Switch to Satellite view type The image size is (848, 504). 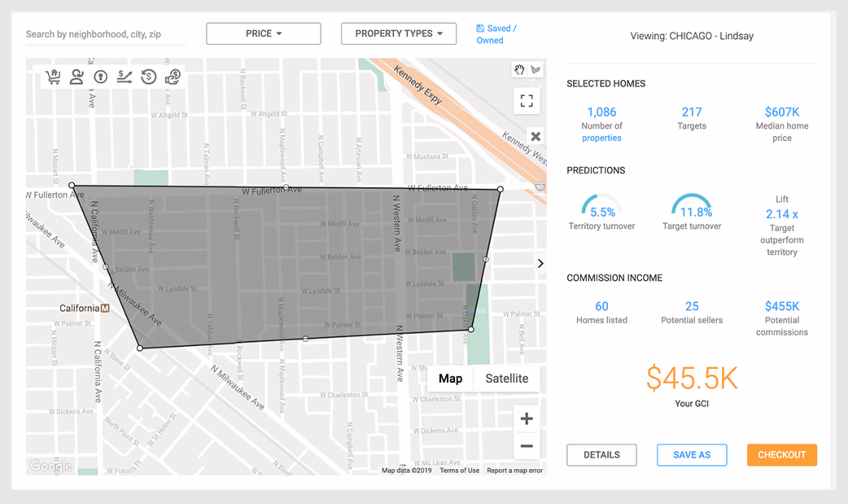[507, 379]
